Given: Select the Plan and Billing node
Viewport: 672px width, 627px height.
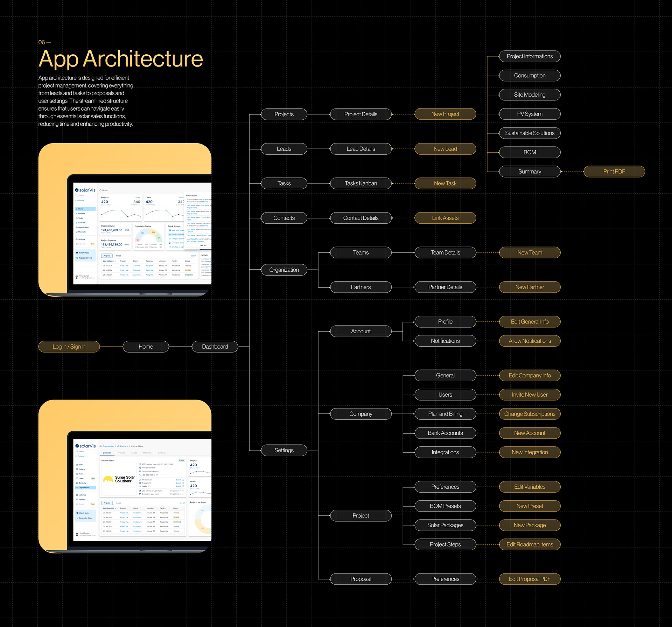Looking at the screenshot, I should (x=445, y=414).
